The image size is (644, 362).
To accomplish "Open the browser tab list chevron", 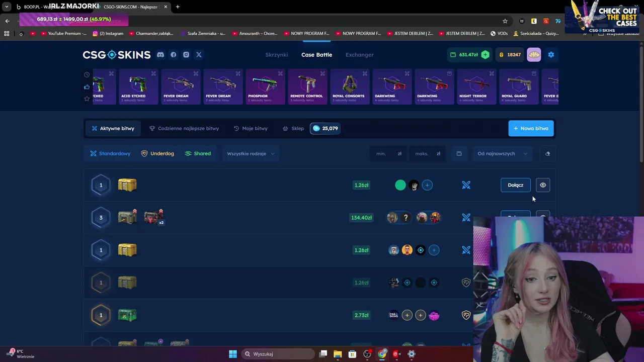I will pyautogui.click(x=7, y=7).
